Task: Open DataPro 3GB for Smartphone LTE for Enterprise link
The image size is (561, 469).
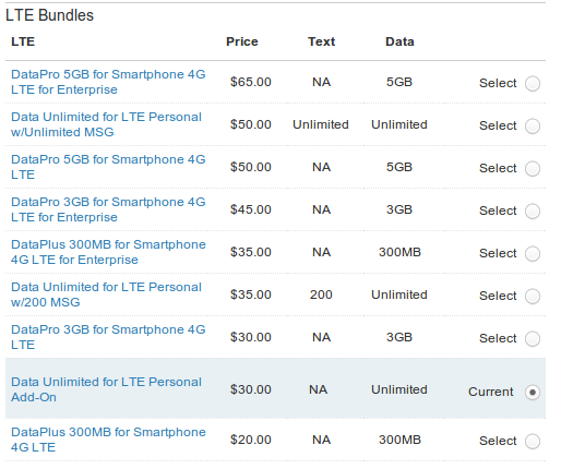Action: pos(108,210)
